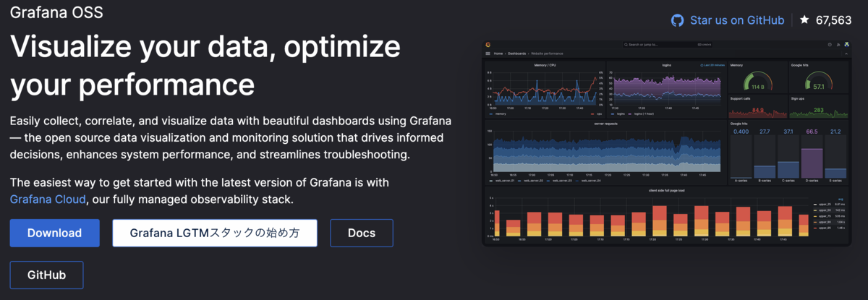
Task: Click server requests panel title
Action: (606, 124)
